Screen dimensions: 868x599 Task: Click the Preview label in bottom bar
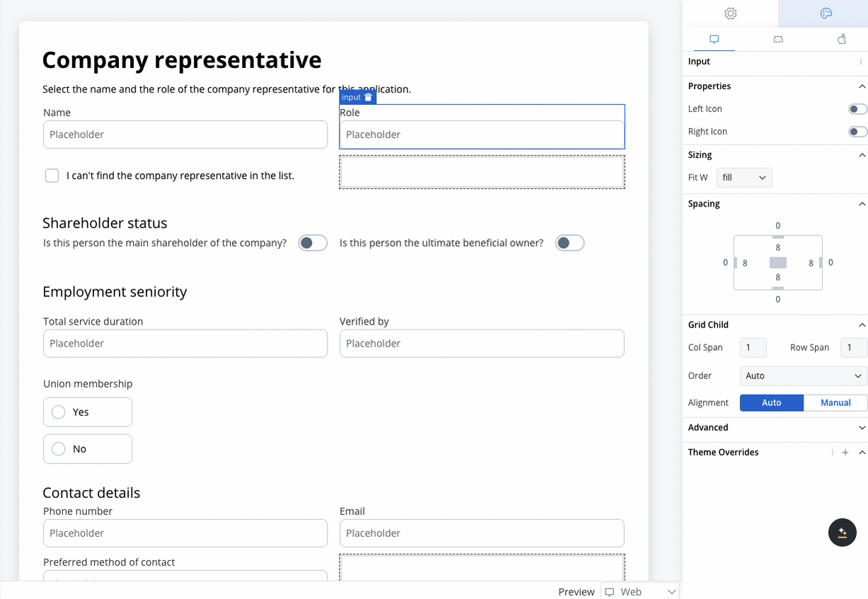coord(577,592)
